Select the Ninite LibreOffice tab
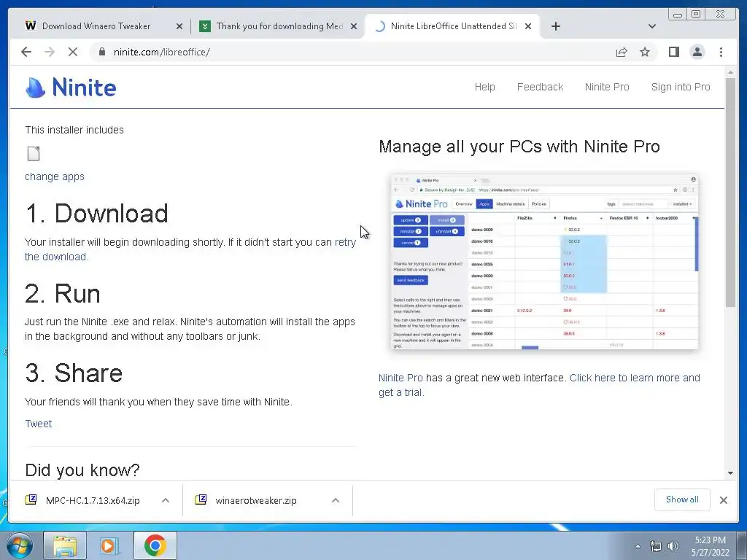 point(452,26)
